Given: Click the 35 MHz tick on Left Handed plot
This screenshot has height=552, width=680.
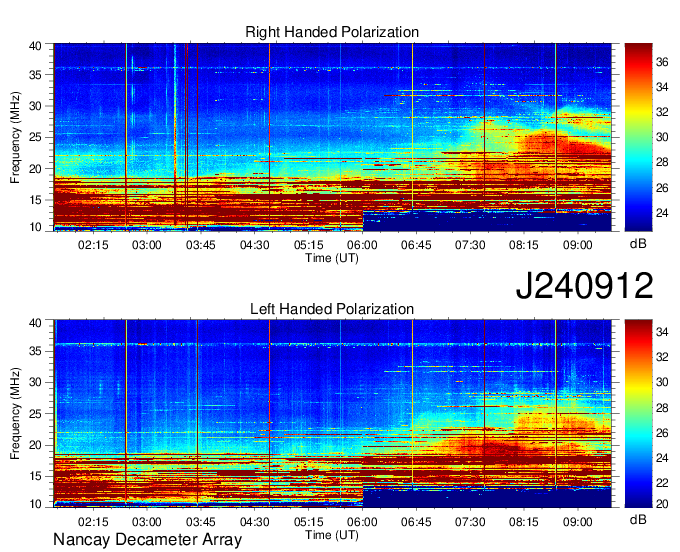Looking at the screenshot, I should 35,351.
